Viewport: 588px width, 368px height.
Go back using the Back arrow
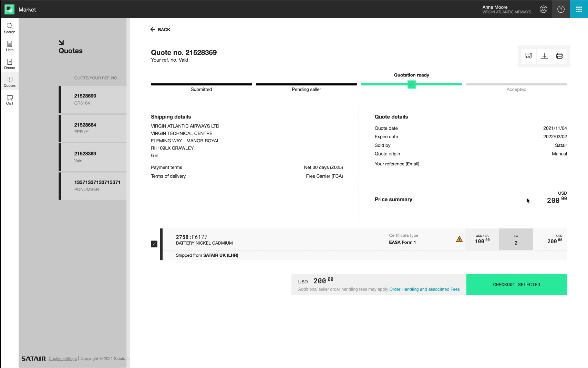(161, 30)
